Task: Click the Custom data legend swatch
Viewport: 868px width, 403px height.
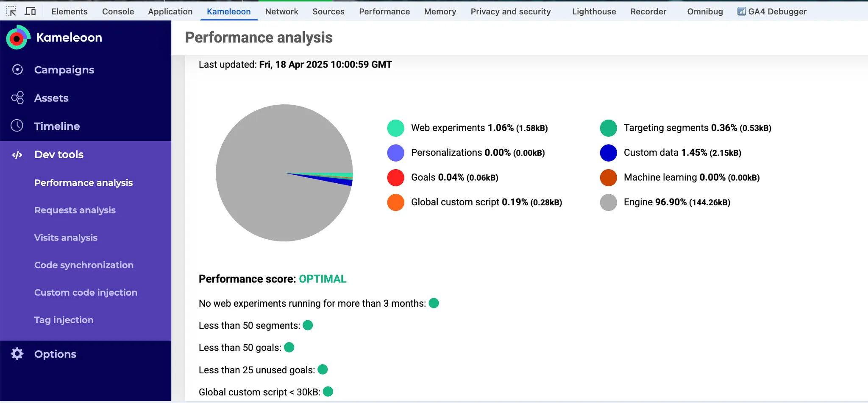Action: [608, 153]
